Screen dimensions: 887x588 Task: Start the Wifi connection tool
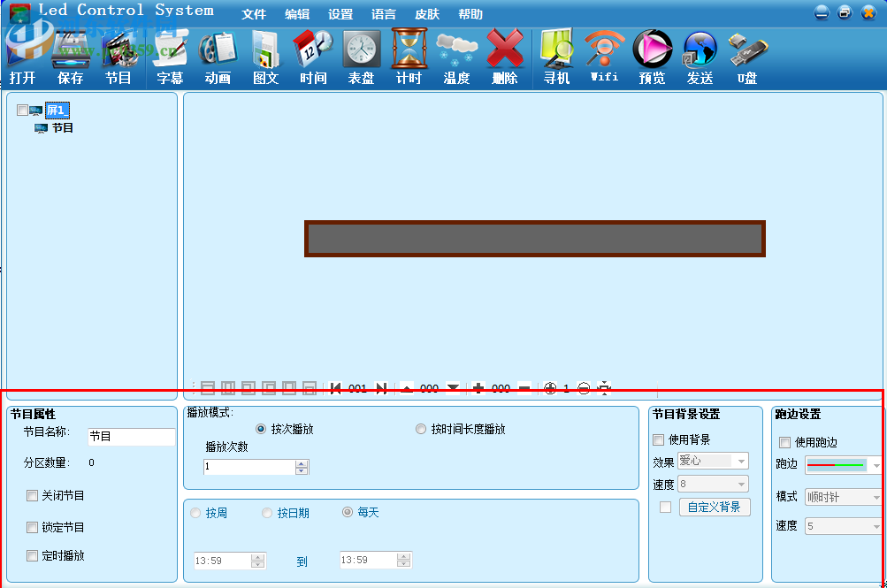[x=604, y=56]
